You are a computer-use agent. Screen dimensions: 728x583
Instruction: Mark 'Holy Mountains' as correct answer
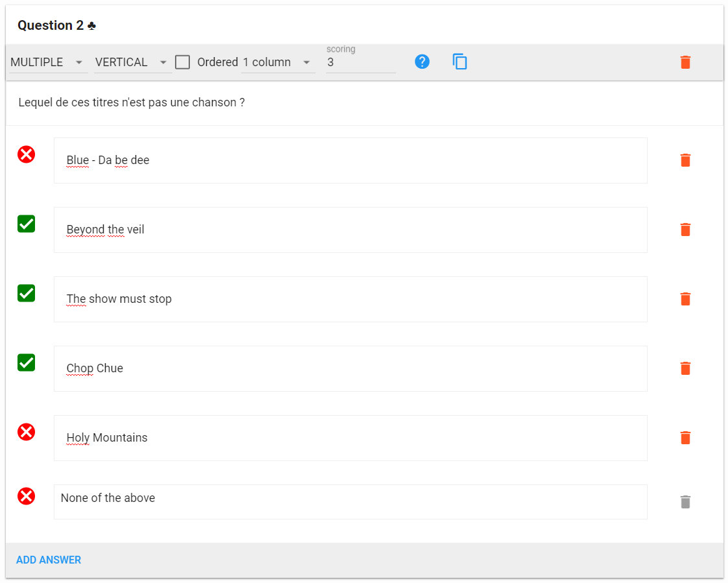coord(26,432)
